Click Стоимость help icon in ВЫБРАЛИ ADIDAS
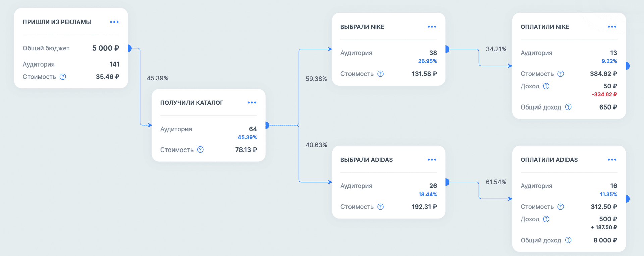Screen dimensions: 644x256 pos(380,207)
